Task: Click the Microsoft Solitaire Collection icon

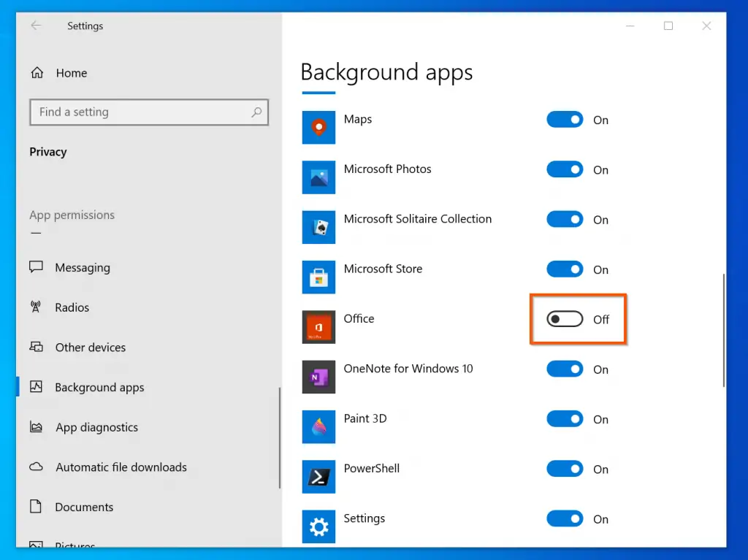Action: pyautogui.click(x=318, y=227)
